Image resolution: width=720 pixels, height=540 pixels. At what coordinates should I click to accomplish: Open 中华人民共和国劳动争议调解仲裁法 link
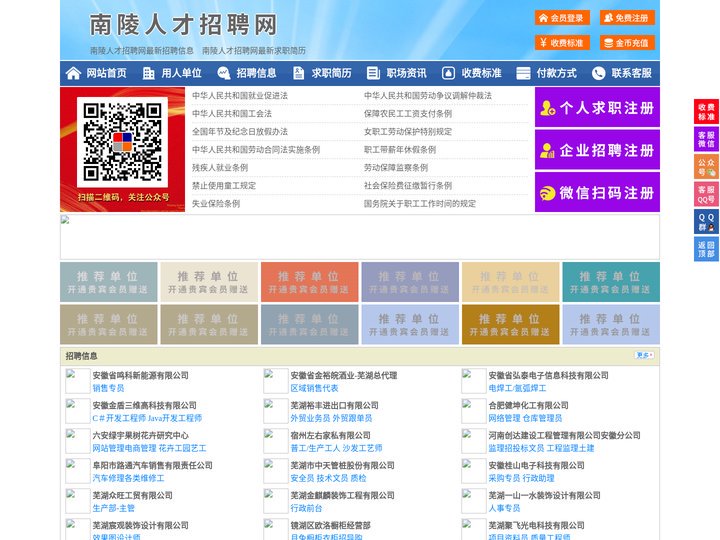click(x=428, y=96)
